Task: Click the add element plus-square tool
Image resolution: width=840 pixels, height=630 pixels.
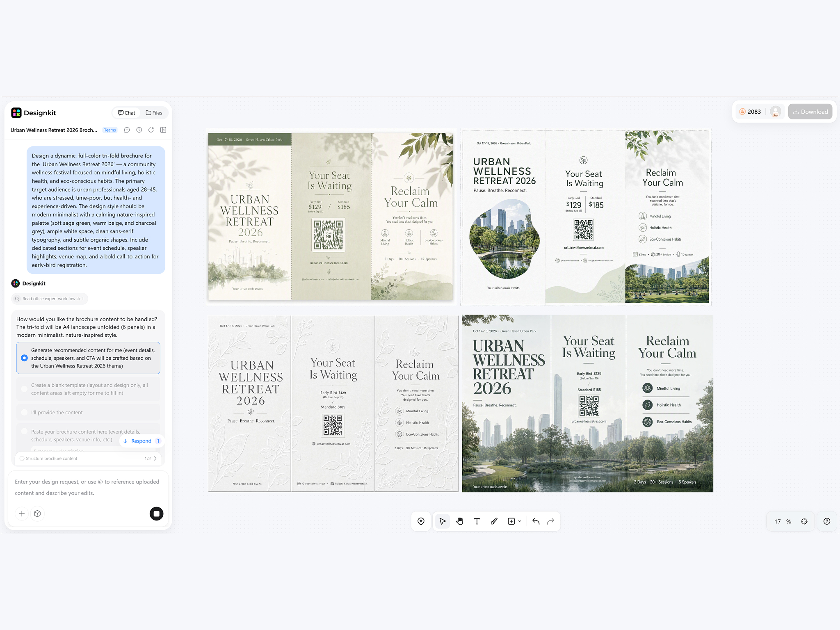Action: (x=511, y=521)
